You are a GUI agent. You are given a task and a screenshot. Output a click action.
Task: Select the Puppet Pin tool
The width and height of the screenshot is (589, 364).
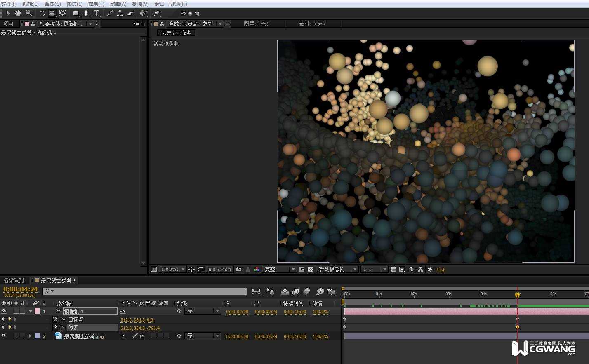pos(157,13)
